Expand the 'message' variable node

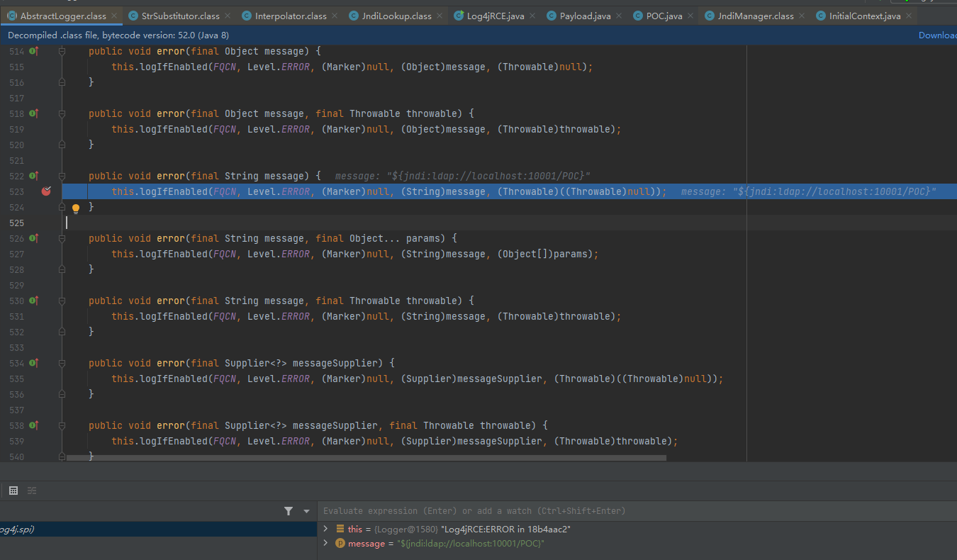pos(325,543)
